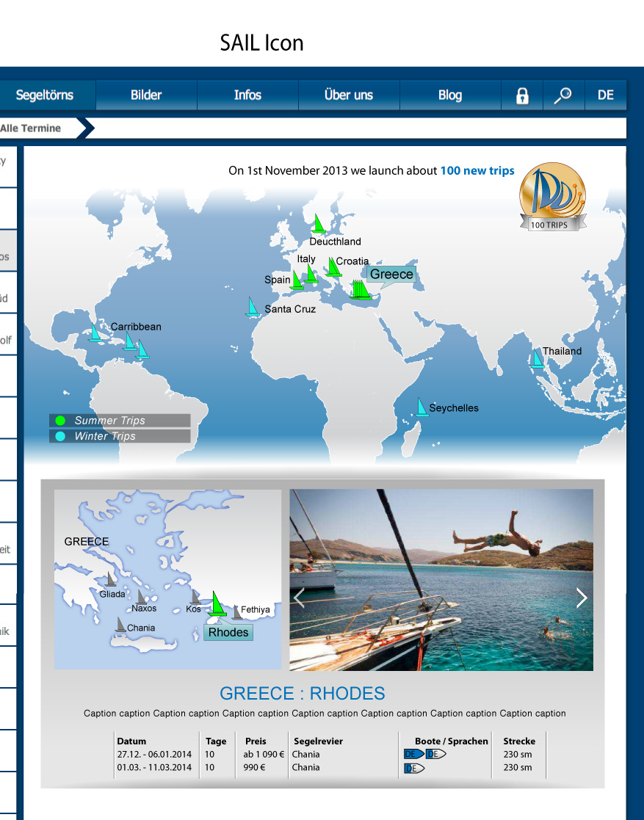Image resolution: width=644 pixels, height=820 pixels.
Task: Click the Naxos grey sailboat marker
Action: click(x=141, y=598)
